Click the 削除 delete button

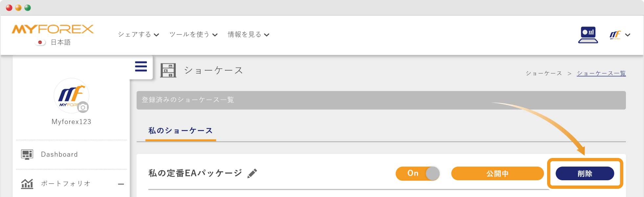pyautogui.click(x=585, y=173)
